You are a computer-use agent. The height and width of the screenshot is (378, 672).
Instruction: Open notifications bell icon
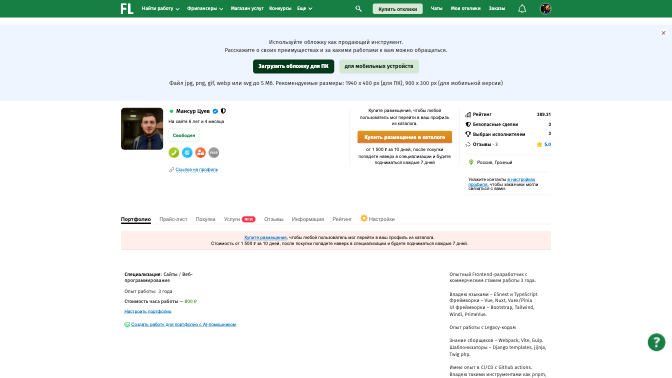522,9
